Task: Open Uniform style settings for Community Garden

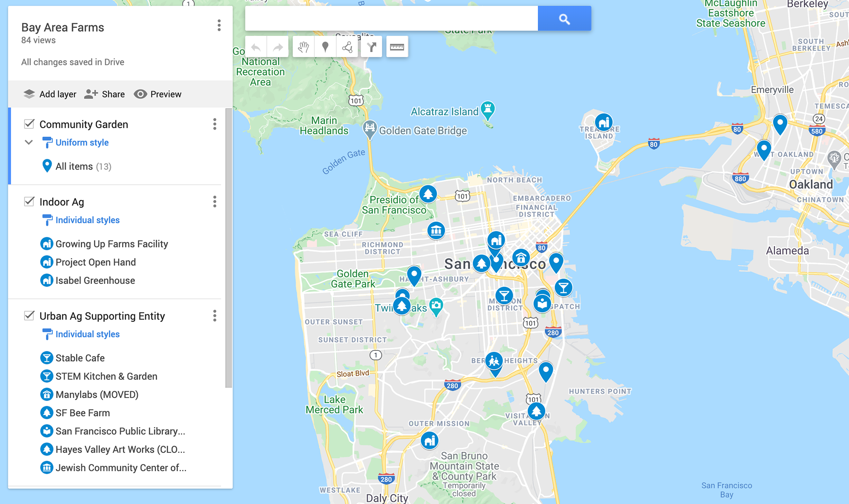Action: pyautogui.click(x=82, y=142)
